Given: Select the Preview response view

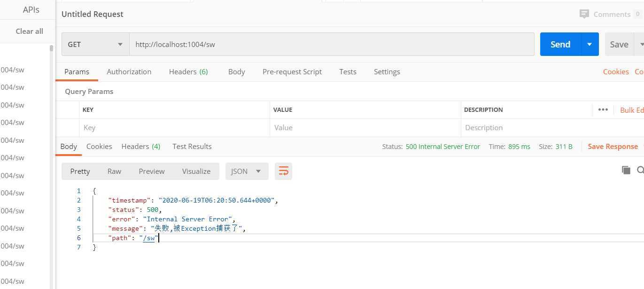Looking at the screenshot, I should (151, 171).
